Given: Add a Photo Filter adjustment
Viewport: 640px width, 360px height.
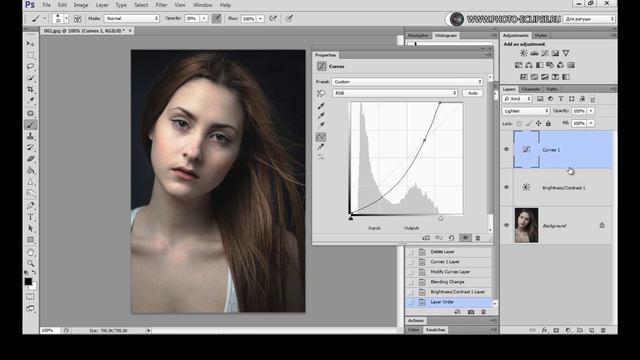Looking at the screenshot, I should (x=550, y=65).
